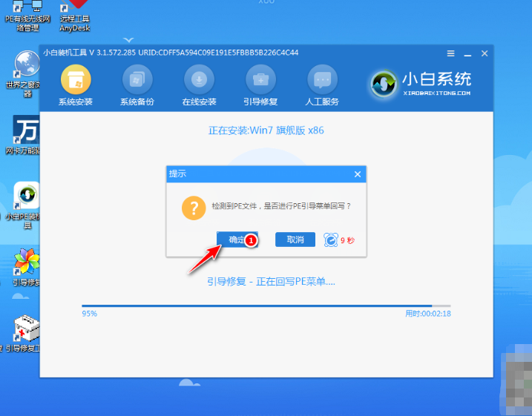The image size is (532, 416).
Task: Click the 正在安装:Win7 旗舰版 x86 text
Action: point(266,131)
